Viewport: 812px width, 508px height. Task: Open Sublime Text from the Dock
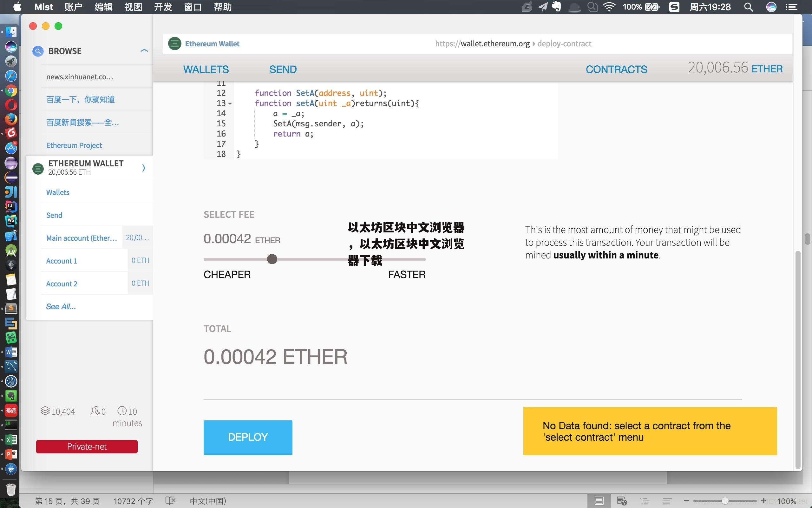(x=11, y=308)
